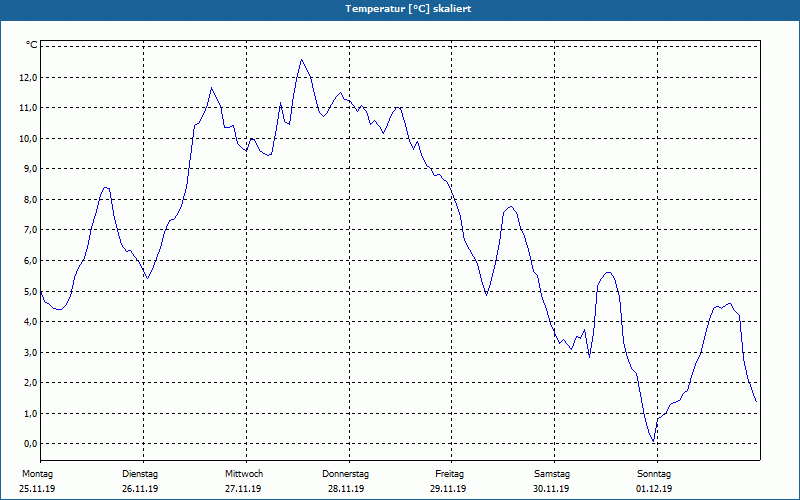Click the date 01.12.19

point(654,489)
